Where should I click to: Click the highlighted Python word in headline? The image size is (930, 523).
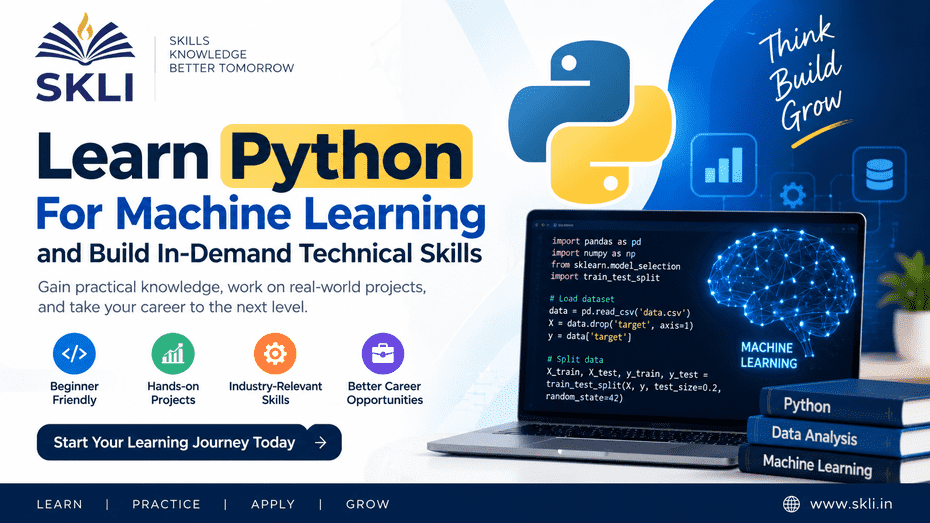click(346, 158)
